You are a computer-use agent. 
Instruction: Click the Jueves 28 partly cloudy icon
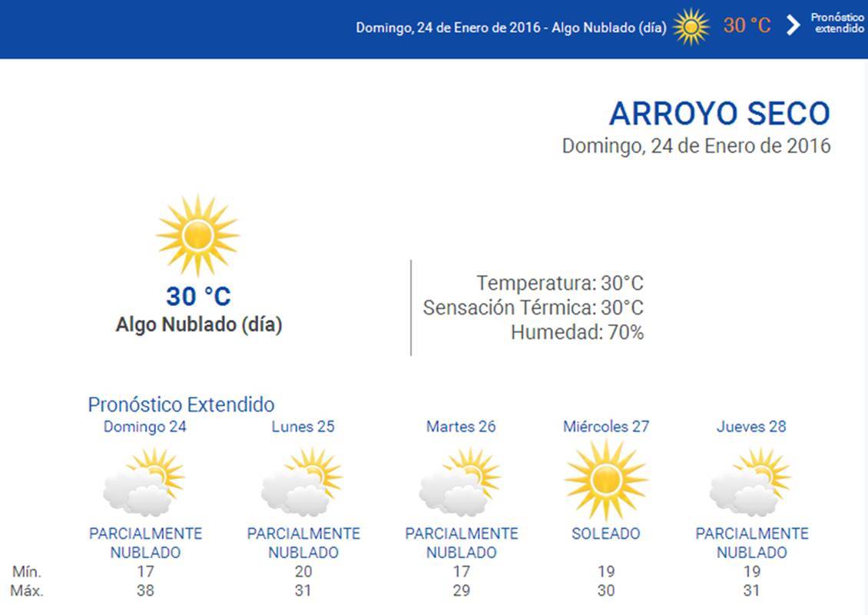(x=751, y=481)
